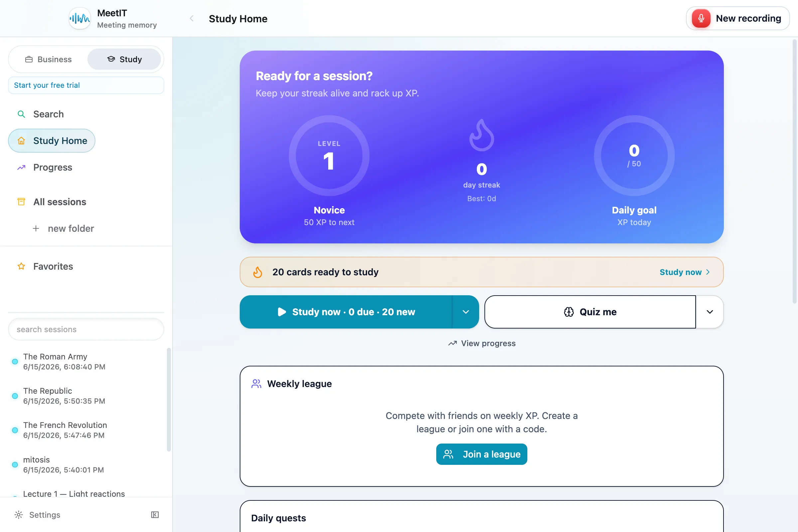
Task: Click the sessions list scrollbar
Action: click(x=169, y=400)
